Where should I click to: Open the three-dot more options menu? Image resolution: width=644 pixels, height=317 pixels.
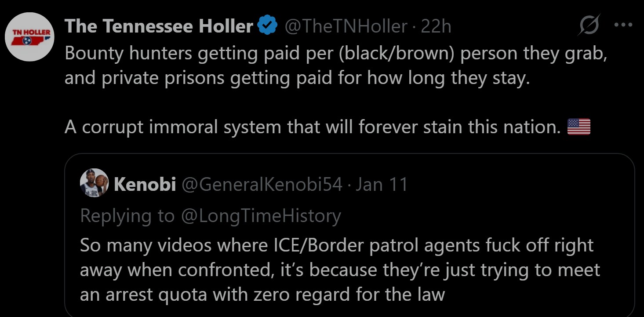tap(622, 26)
